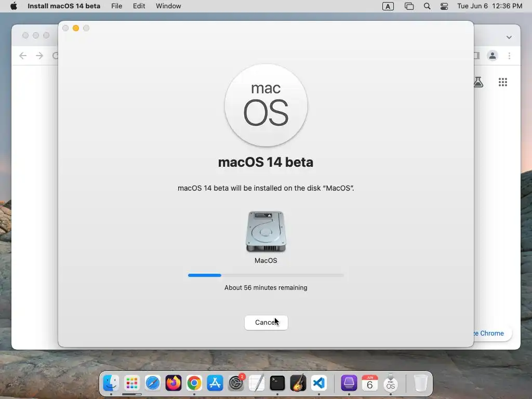Click the Customize Chrome button

[491, 333]
